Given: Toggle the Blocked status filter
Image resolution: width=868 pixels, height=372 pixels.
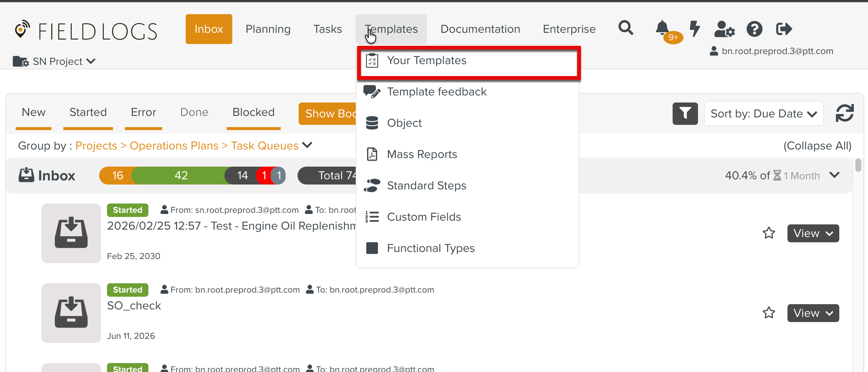Looking at the screenshot, I should [x=254, y=112].
